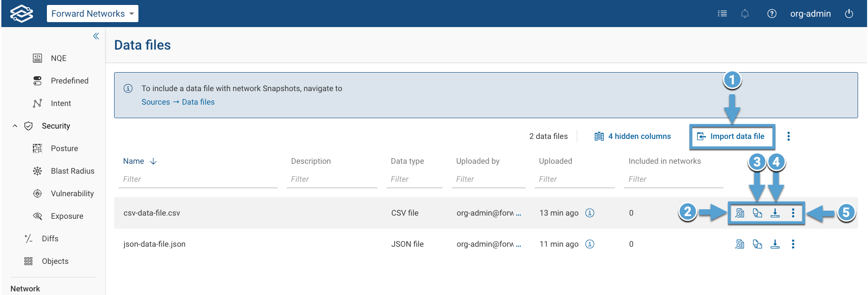Click the JSON file data type cell

[407, 244]
